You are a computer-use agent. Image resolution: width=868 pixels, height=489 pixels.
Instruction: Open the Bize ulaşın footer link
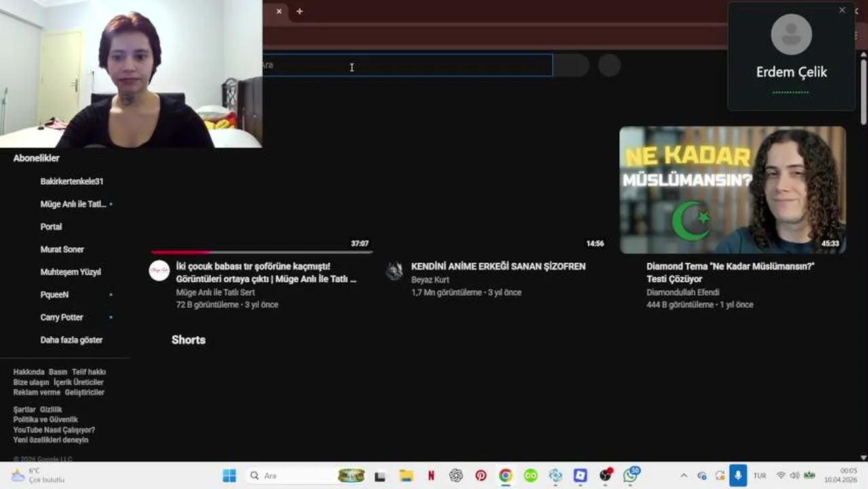[31, 382]
